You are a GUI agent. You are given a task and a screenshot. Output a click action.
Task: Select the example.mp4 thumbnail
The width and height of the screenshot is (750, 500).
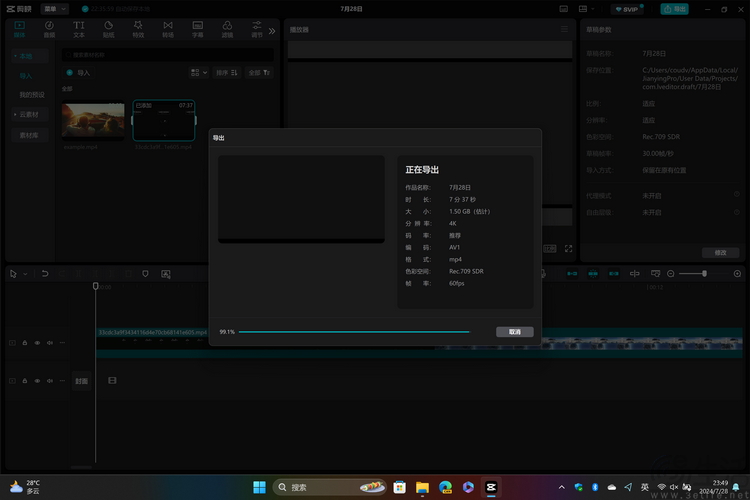[93, 120]
